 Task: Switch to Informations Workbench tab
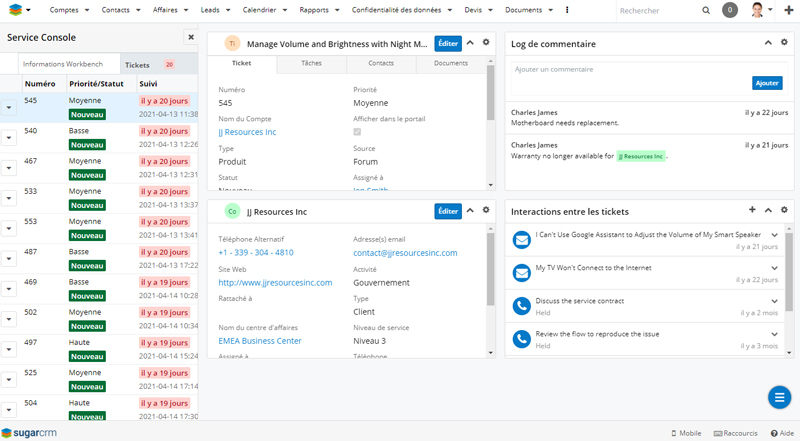click(x=69, y=64)
